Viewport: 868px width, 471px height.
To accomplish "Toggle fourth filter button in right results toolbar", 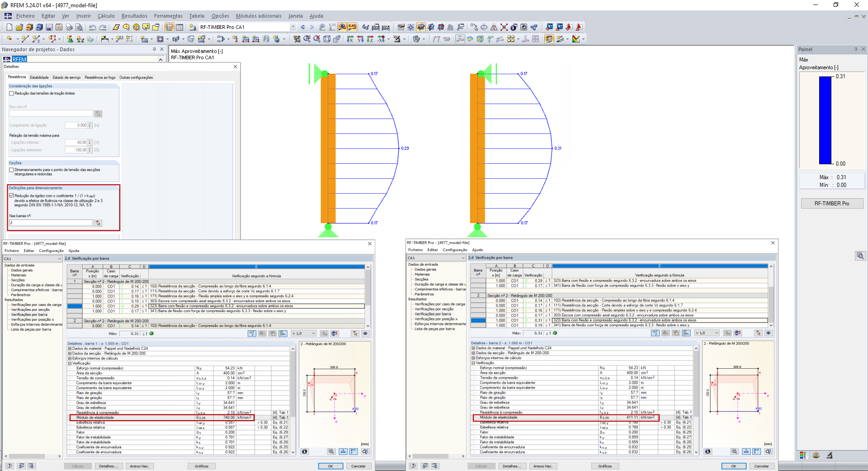I will (x=686, y=333).
